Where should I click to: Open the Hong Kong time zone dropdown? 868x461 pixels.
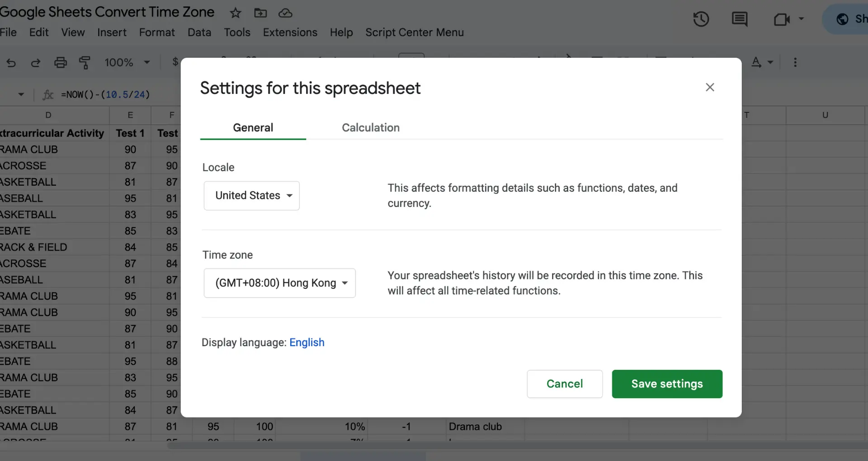pos(280,283)
